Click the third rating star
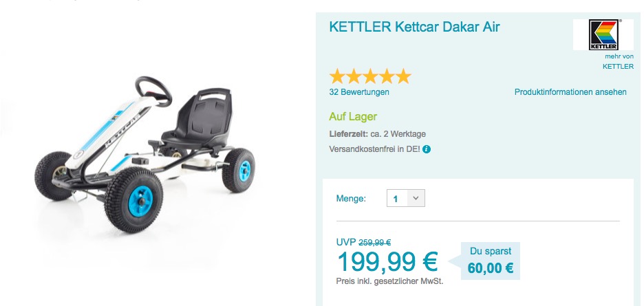Screen dimensions: 644x306 [370, 76]
